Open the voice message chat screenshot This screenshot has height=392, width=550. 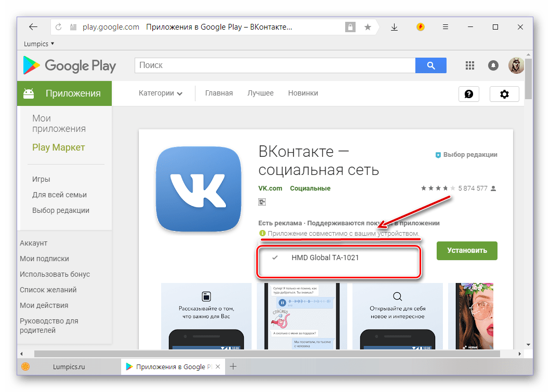(302, 316)
